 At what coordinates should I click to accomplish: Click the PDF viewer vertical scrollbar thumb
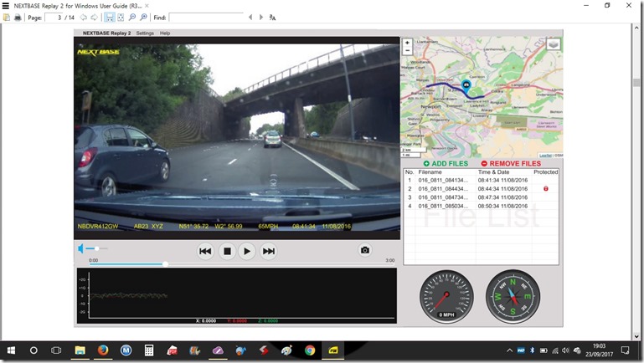coord(636,83)
